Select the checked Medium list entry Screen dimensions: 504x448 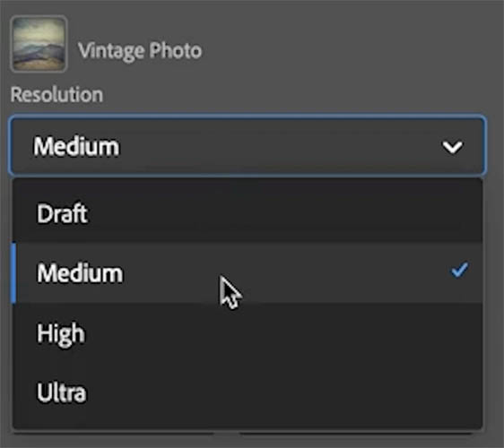248,273
